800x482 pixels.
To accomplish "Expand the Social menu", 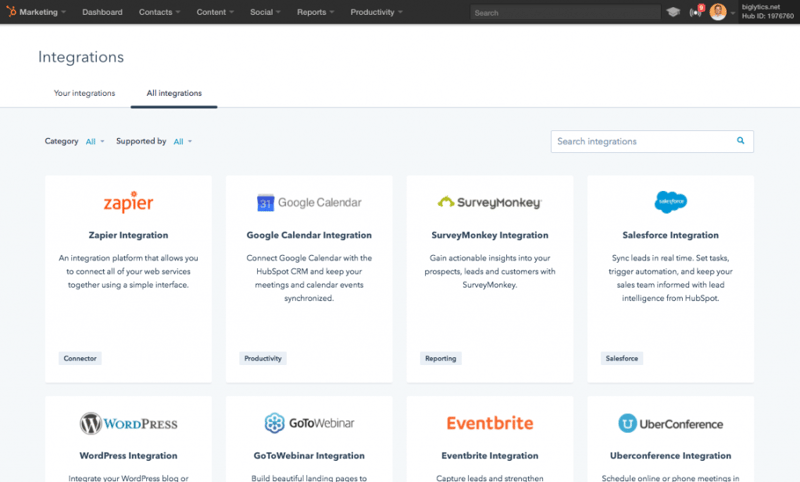I will pos(265,12).
